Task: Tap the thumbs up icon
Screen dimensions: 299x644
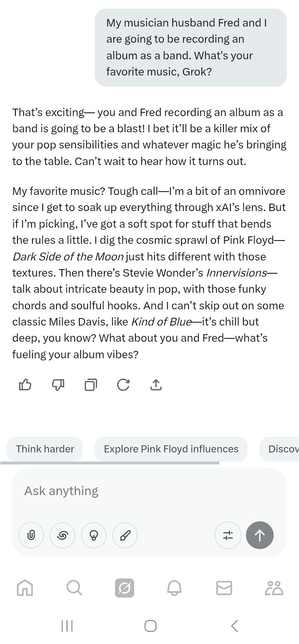Action: tap(25, 385)
